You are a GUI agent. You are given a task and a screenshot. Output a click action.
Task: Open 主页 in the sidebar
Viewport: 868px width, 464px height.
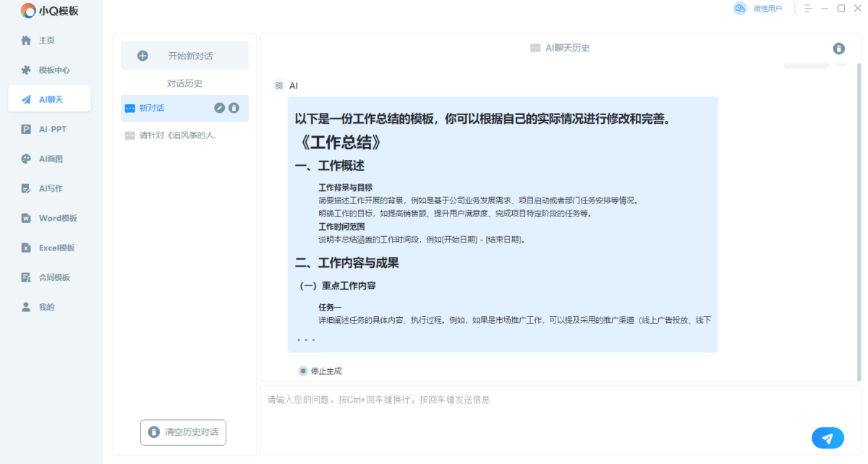click(48, 41)
